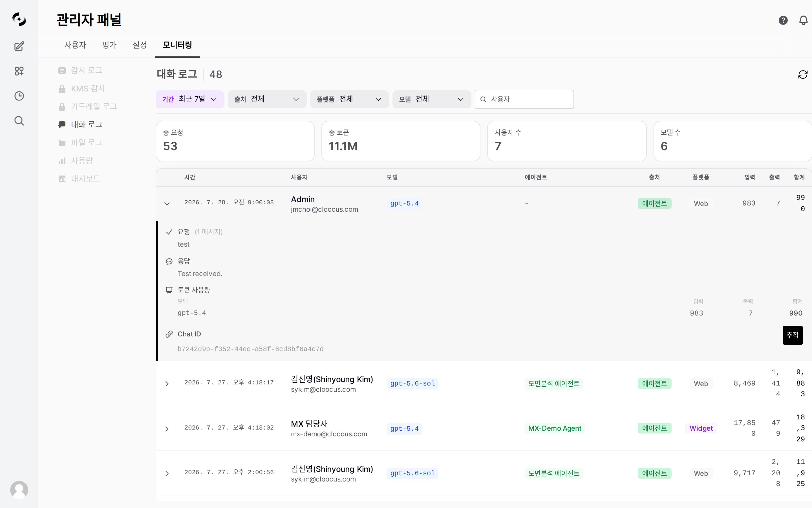
Task: Open KMS 감사 in side menu
Action: pos(88,88)
